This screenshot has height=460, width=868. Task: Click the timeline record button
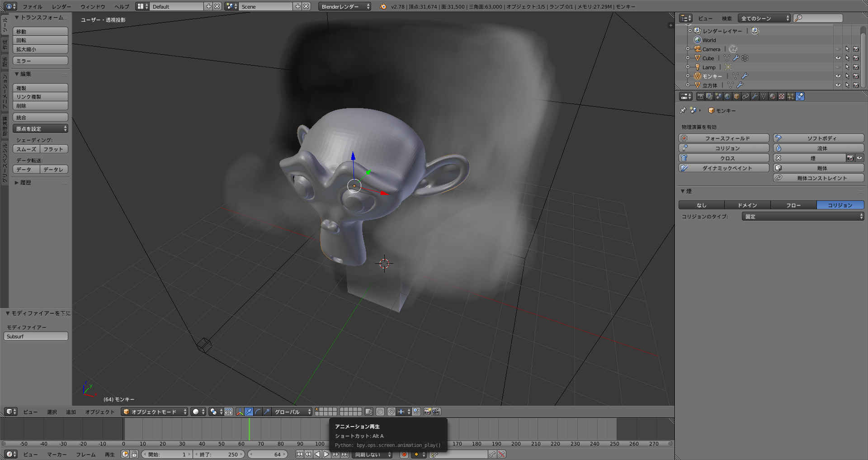click(x=404, y=454)
